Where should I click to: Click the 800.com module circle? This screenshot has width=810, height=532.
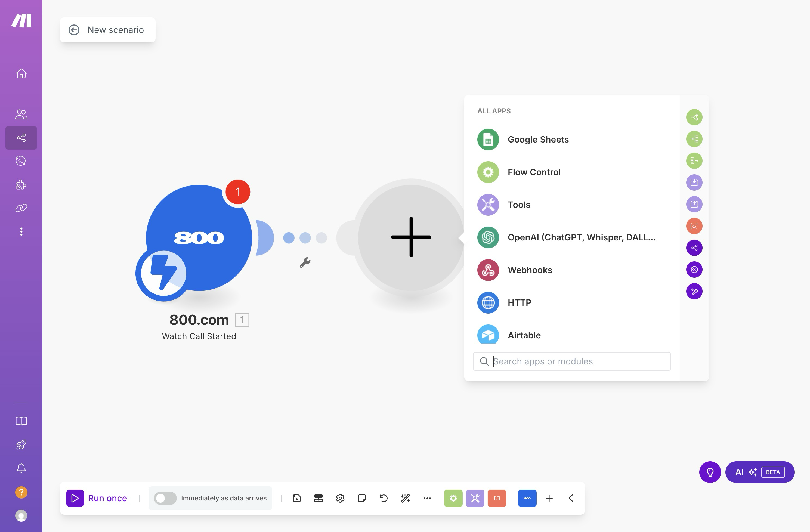pyautogui.click(x=199, y=238)
